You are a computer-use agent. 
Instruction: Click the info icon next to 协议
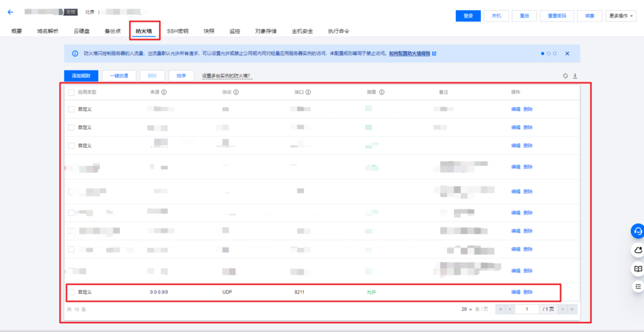236,92
